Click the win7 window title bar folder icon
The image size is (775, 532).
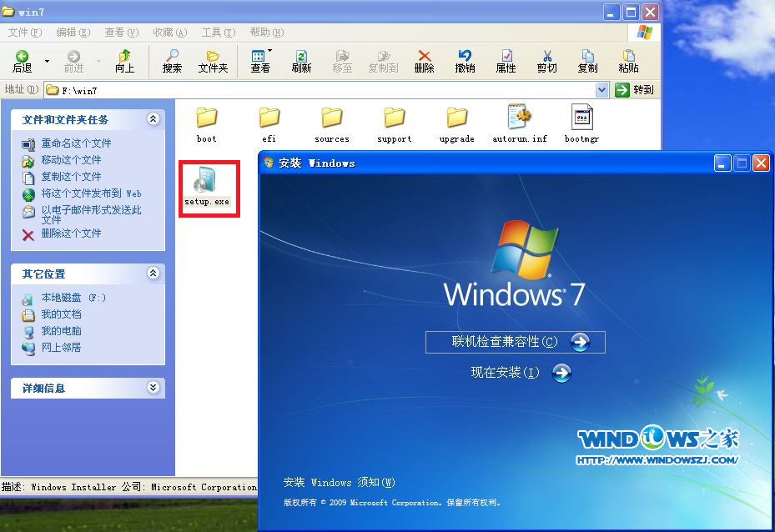8,12
